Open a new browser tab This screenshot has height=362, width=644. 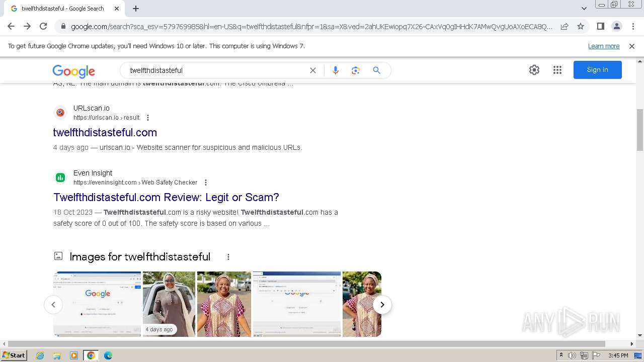click(136, 9)
